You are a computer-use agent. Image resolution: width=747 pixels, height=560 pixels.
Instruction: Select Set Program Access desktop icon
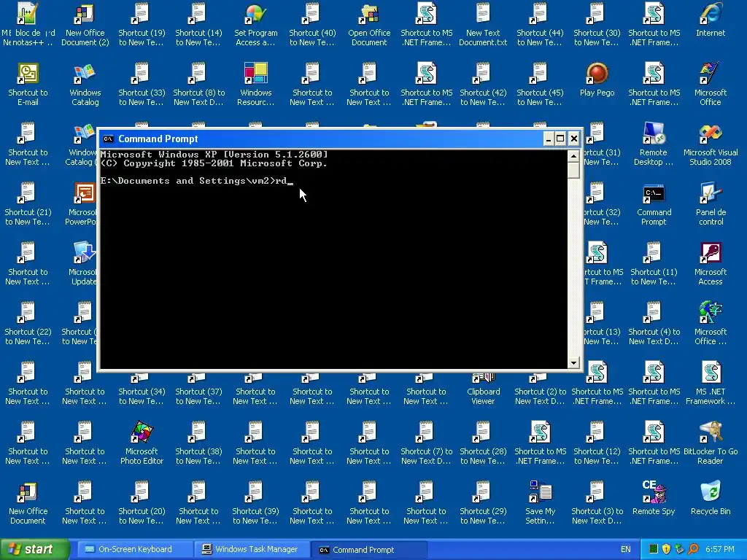(256, 24)
